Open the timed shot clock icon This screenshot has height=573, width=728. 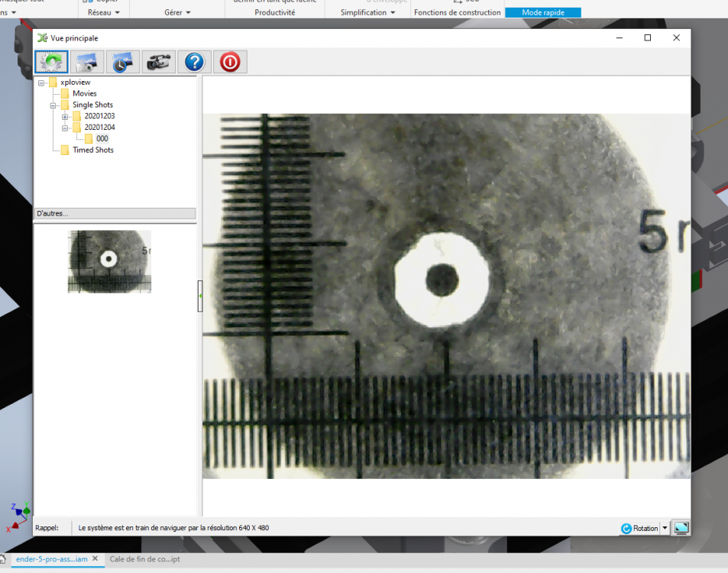122,62
